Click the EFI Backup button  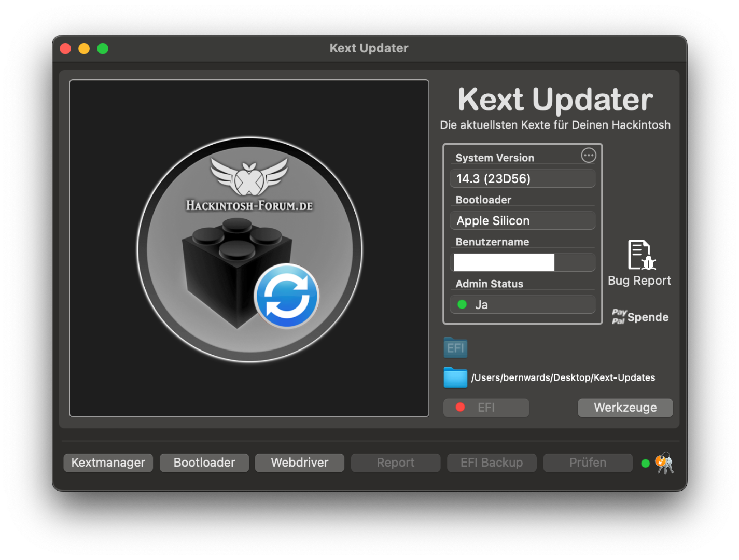click(492, 463)
